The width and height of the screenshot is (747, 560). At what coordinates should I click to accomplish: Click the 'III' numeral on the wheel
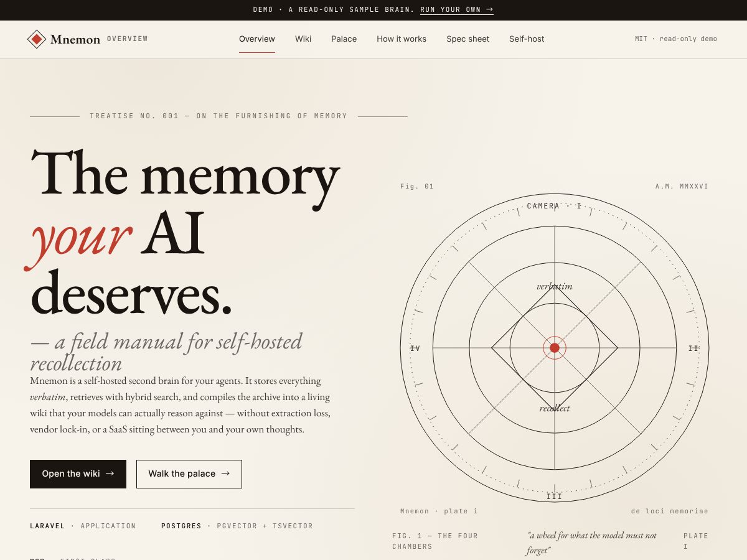point(555,497)
